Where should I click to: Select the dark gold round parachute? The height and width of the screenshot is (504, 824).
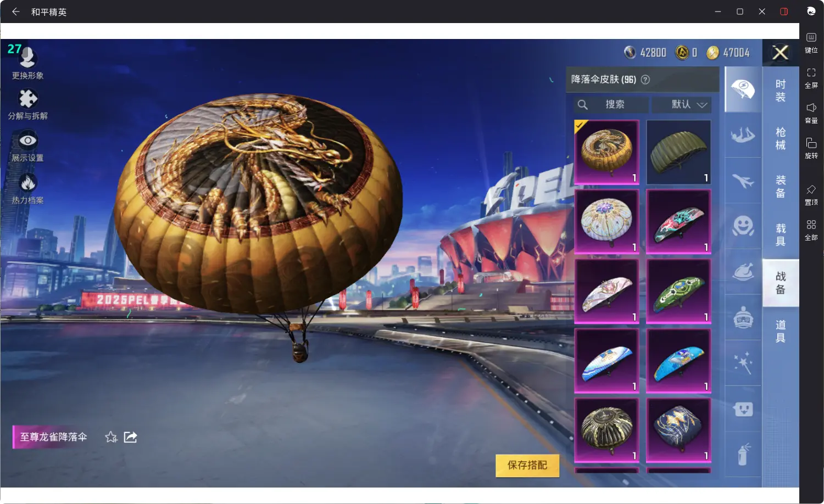[607, 430]
